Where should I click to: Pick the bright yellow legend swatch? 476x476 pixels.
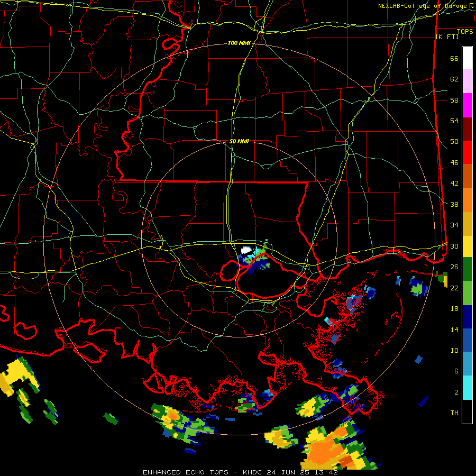[x=467, y=246]
